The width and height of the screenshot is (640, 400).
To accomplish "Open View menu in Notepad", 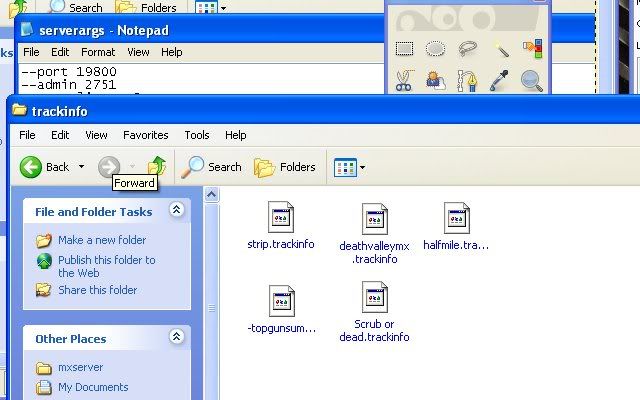I will click(x=138, y=52).
